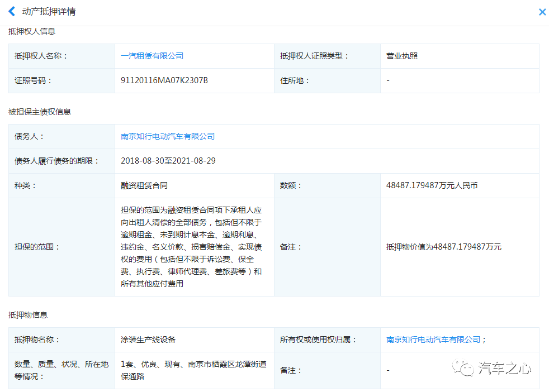Click the 备注 label in the 抵押物信息 table
The image size is (549, 392).
[x=291, y=370]
